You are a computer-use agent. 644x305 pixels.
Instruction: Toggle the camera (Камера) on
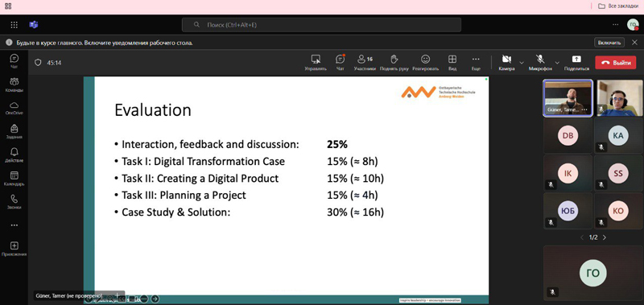pyautogui.click(x=506, y=63)
